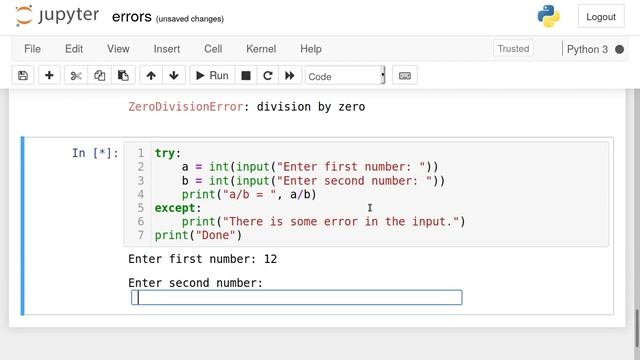The width and height of the screenshot is (640, 360).
Task: Click the 'try:' code line
Action: click(167, 153)
